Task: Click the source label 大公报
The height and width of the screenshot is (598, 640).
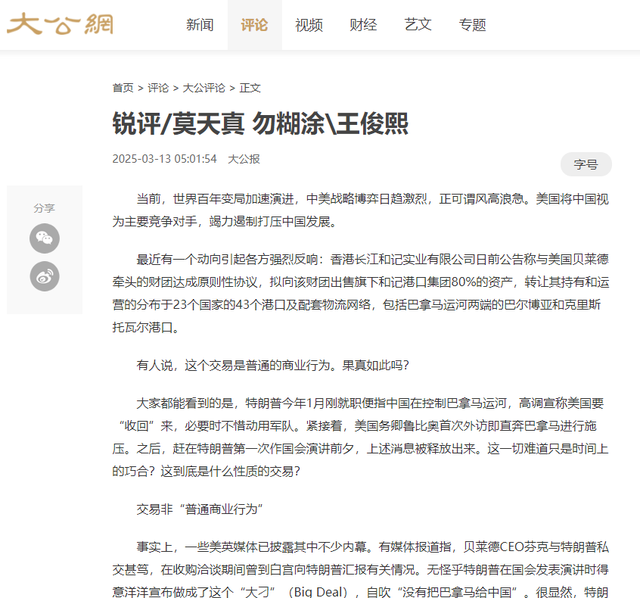Action: 244,159
